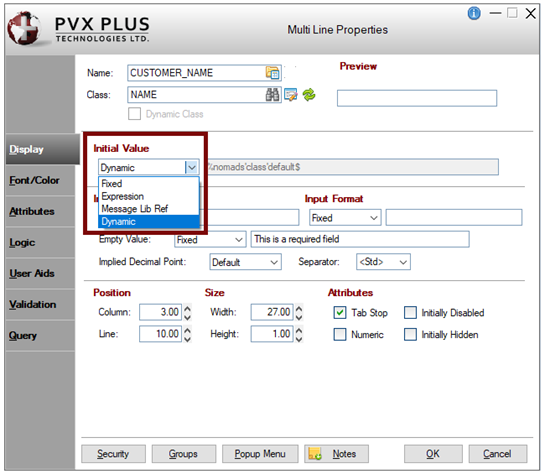Increase the Column value with up arrow
The height and width of the screenshot is (474, 545).
[x=187, y=308]
